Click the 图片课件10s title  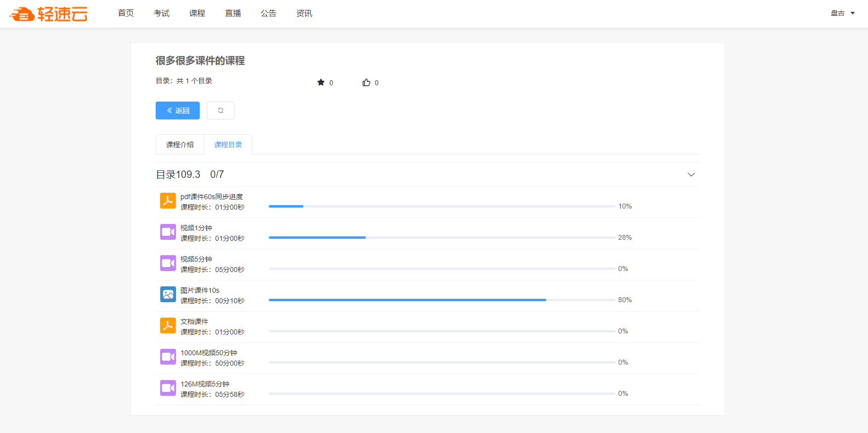click(x=200, y=290)
